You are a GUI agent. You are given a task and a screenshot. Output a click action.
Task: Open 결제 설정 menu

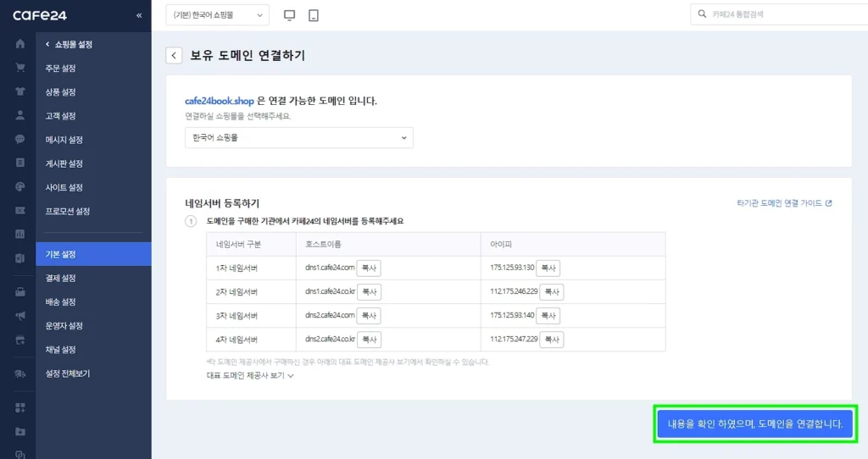[60, 278]
